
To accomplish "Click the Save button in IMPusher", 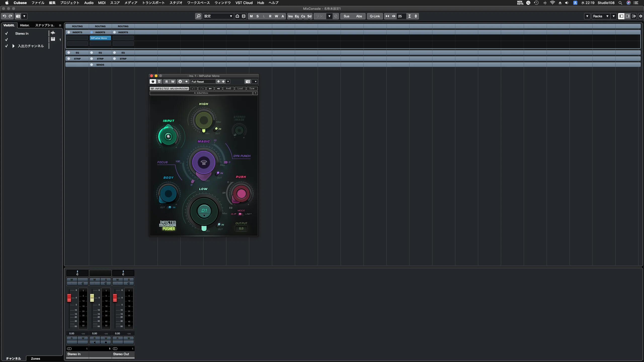I will click(x=252, y=88).
